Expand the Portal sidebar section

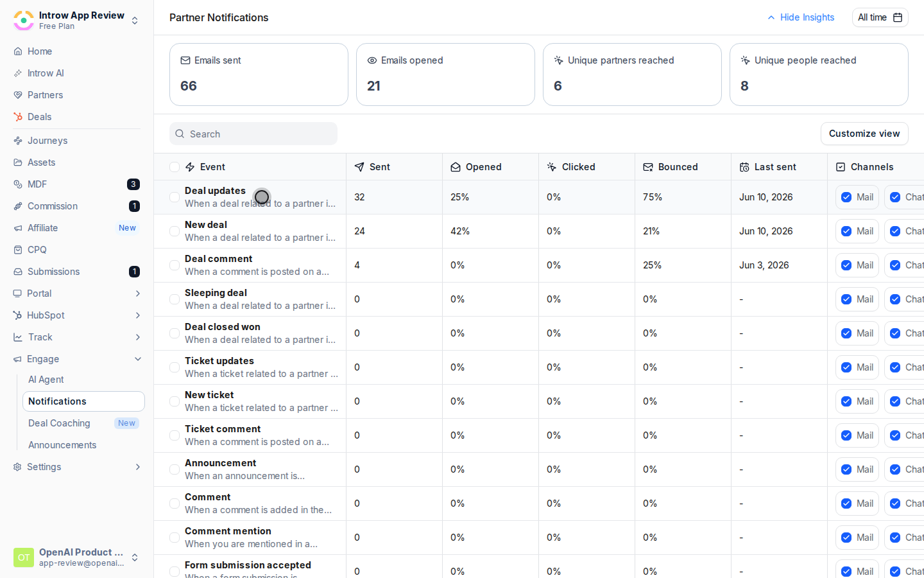(138, 293)
